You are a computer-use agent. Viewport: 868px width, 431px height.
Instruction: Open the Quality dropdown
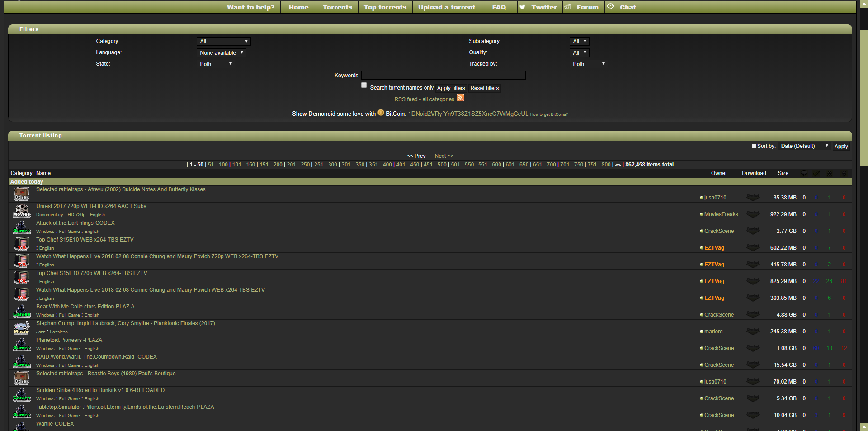click(580, 52)
